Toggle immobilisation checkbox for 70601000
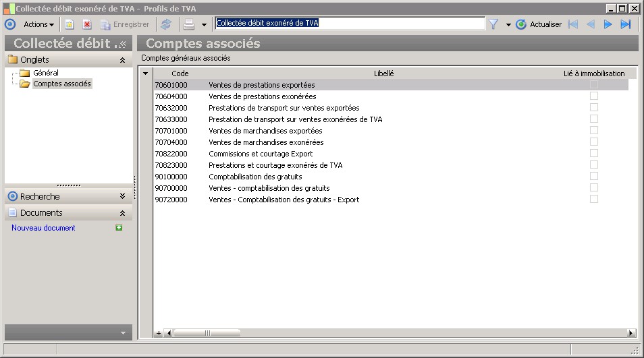 tap(594, 84)
